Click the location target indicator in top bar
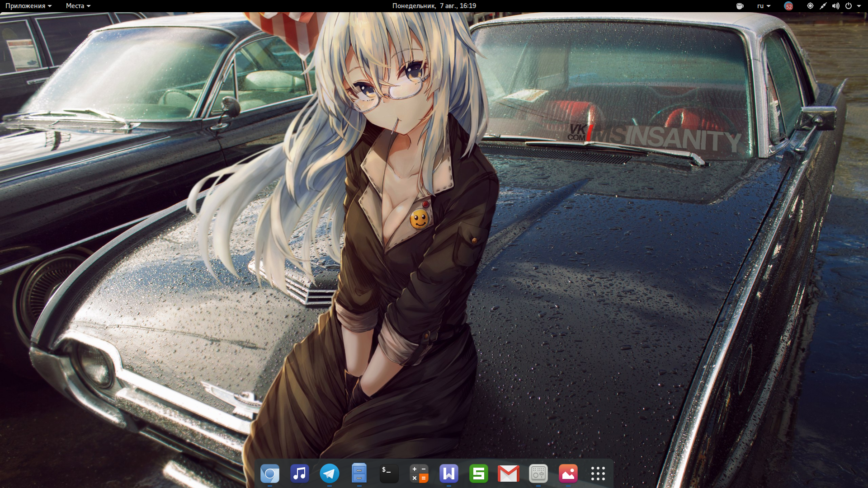 (810, 6)
